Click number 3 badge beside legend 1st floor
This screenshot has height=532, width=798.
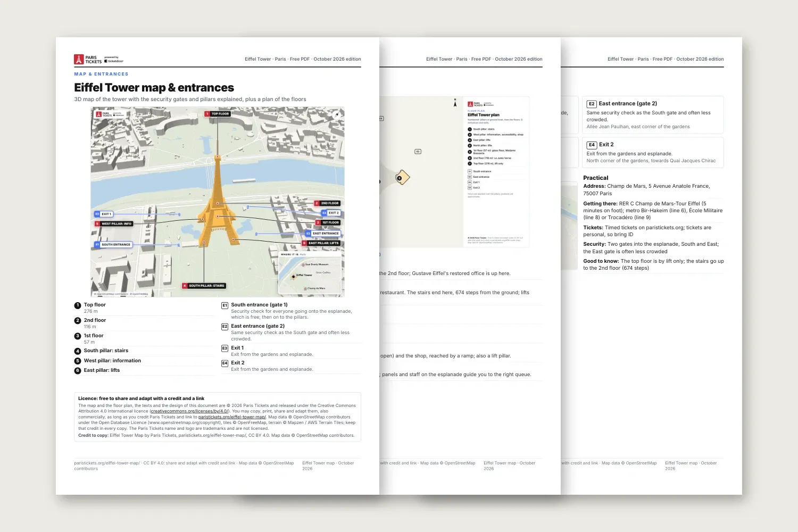pos(78,336)
